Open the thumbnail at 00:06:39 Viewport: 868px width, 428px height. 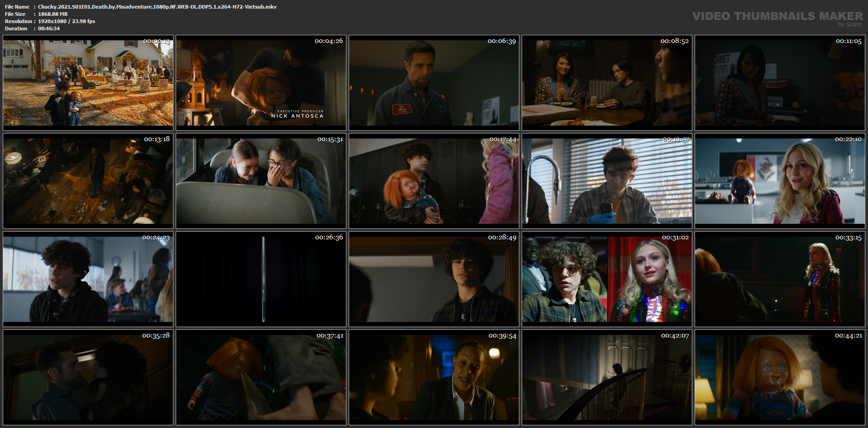pyautogui.click(x=434, y=83)
